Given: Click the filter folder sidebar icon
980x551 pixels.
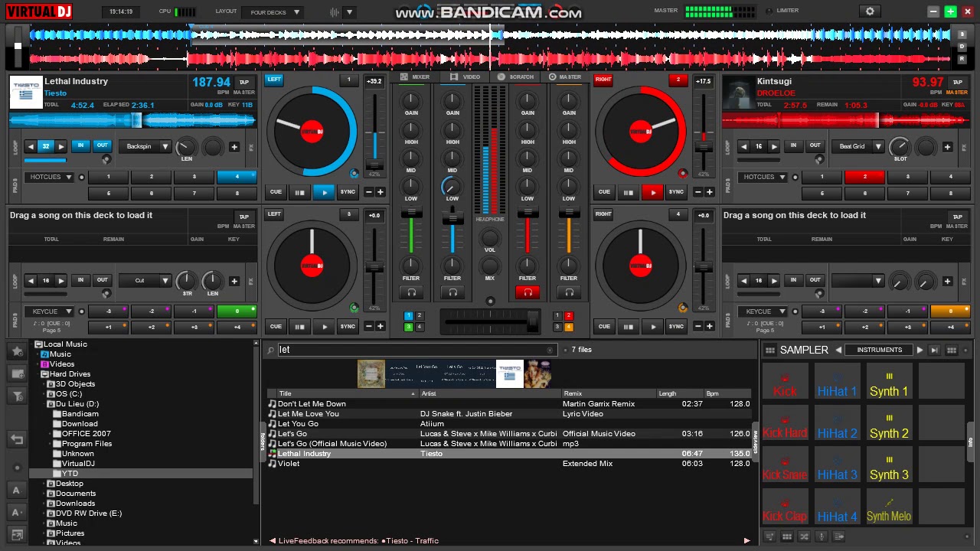Looking at the screenshot, I should click(17, 396).
